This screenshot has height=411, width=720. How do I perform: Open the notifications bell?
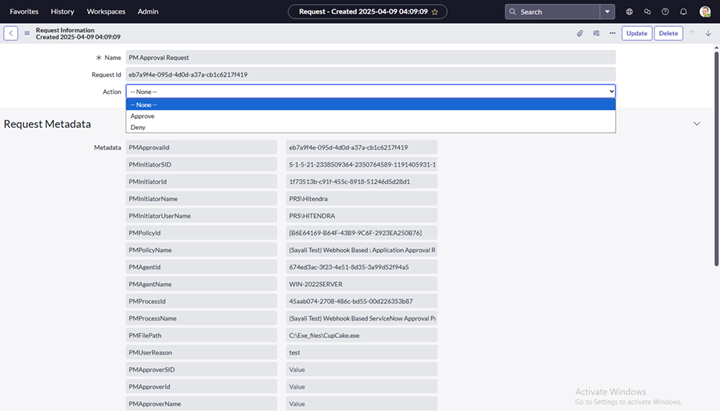pyautogui.click(x=683, y=11)
